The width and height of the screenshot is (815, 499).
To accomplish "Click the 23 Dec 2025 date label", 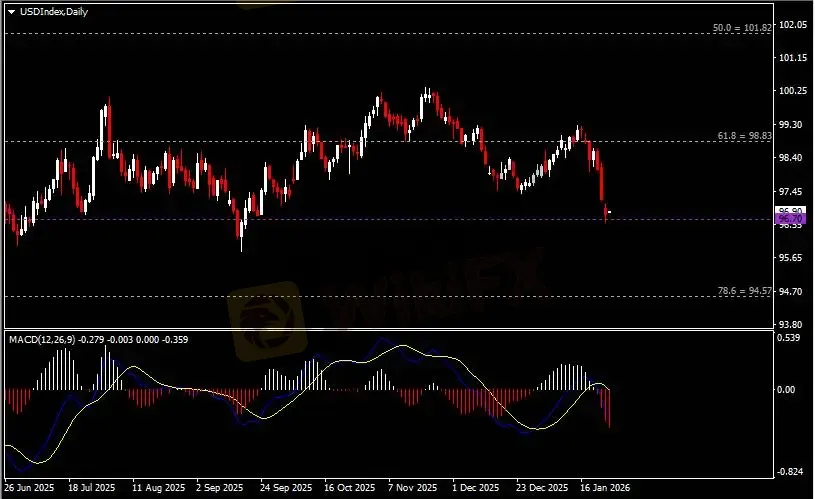I will pyautogui.click(x=542, y=488).
